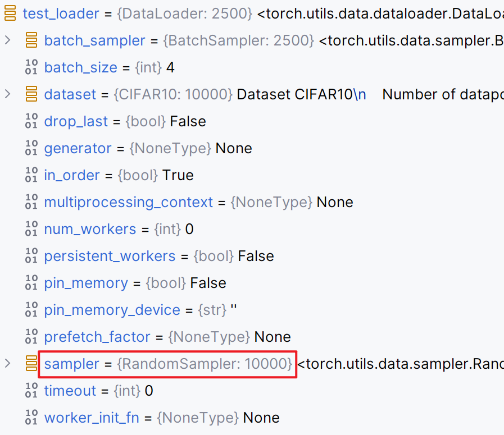504x435 pixels.
Task: Select the pin_memory_device variable row
Action: click(252, 310)
